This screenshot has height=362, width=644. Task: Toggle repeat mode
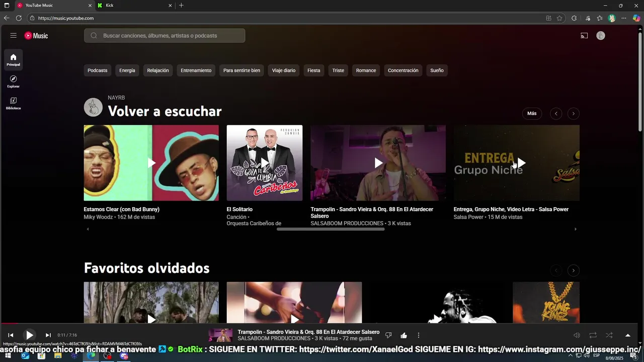[593, 335]
